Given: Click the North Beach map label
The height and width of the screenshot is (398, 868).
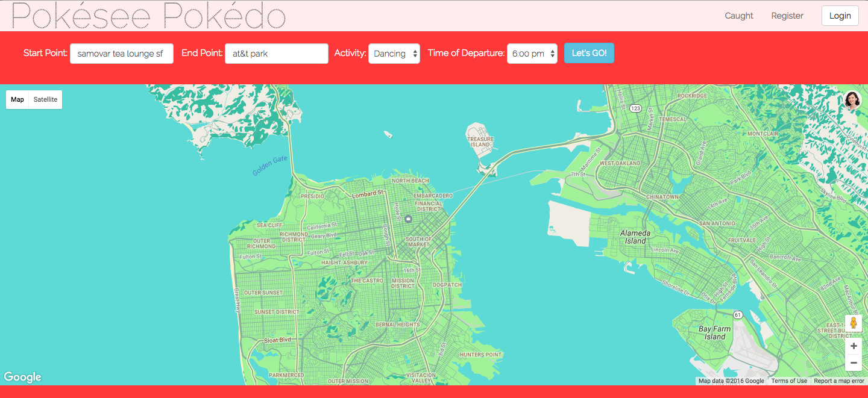Looking at the screenshot, I should [x=410, y=181].
